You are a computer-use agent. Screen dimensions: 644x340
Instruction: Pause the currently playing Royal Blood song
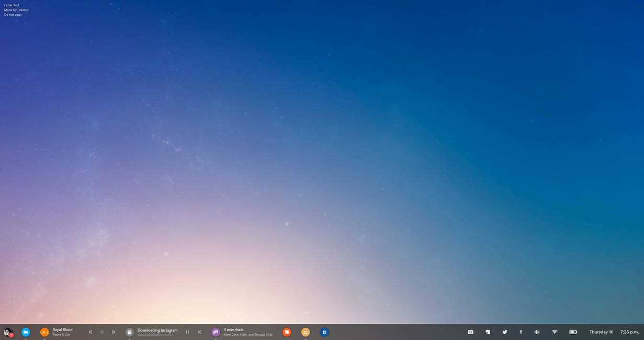102,332
